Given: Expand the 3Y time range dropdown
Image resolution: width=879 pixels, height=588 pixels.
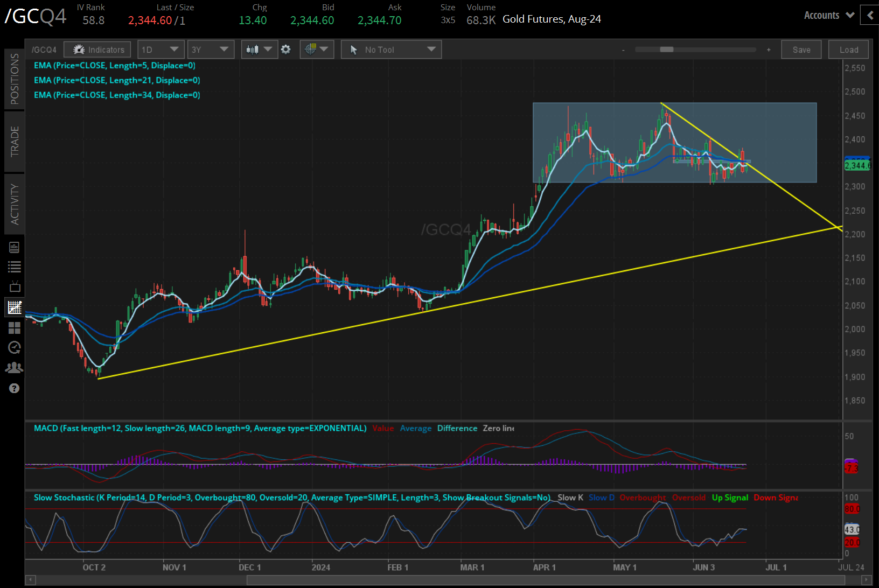Looking at the screenshot, I should [x=210, y=50].
